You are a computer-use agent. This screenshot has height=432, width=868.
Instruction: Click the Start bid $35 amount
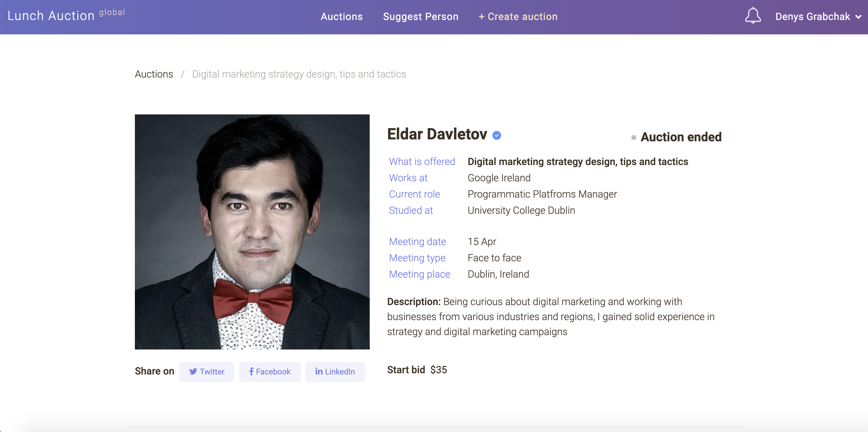(438, 370)
